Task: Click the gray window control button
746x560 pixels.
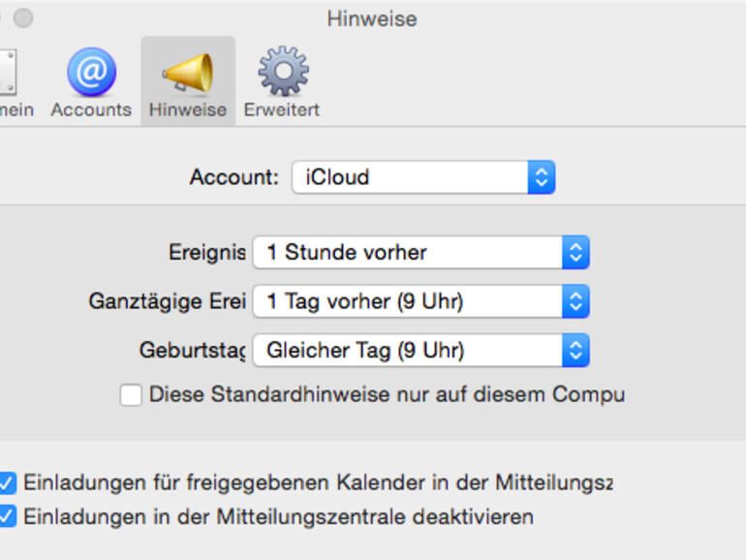Action: (x=23, y=18)
